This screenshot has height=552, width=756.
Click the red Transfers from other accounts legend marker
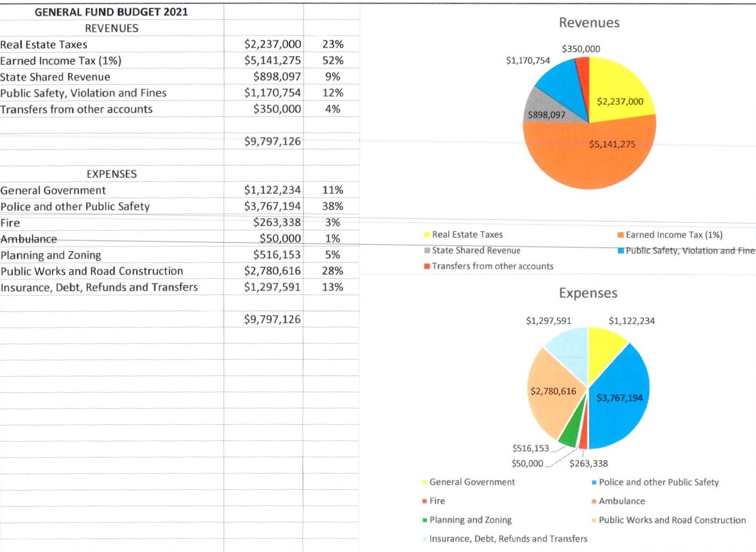[427, 266]
